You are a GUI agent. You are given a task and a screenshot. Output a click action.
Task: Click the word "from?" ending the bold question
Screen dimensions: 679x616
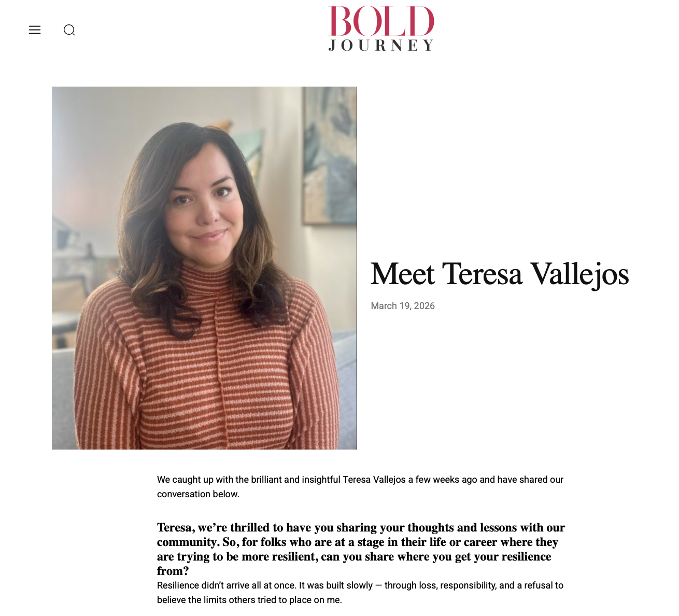173,571
